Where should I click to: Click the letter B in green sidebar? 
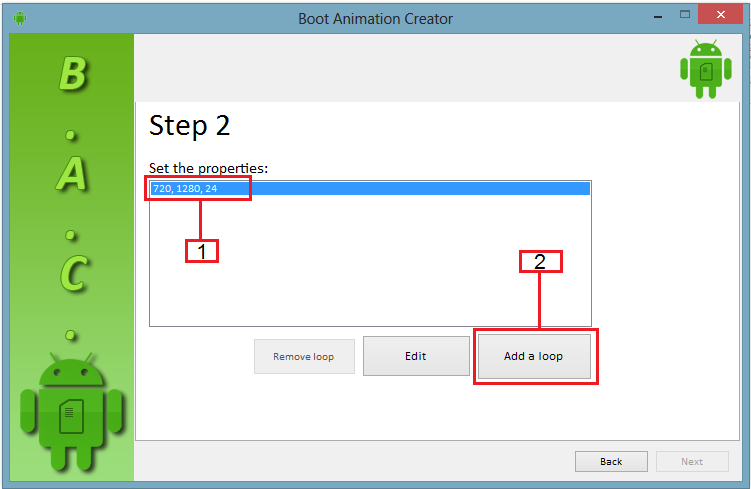click(71, 75)
